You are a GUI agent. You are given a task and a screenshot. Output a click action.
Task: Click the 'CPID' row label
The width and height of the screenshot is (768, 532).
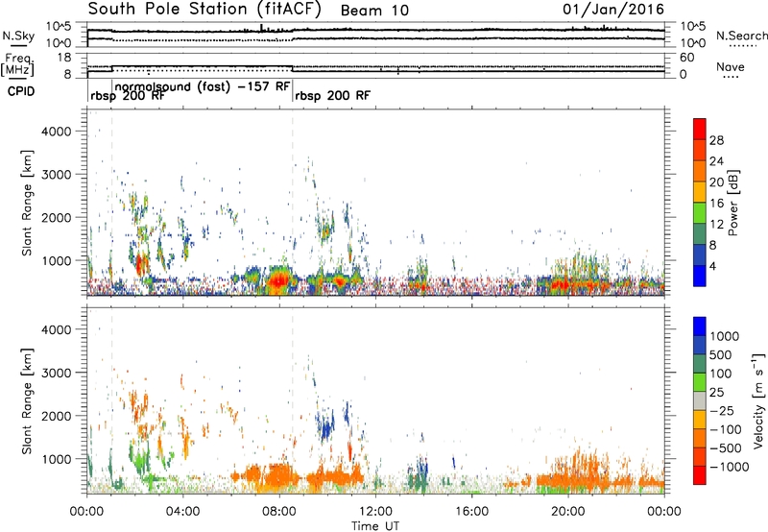(21, 91)
